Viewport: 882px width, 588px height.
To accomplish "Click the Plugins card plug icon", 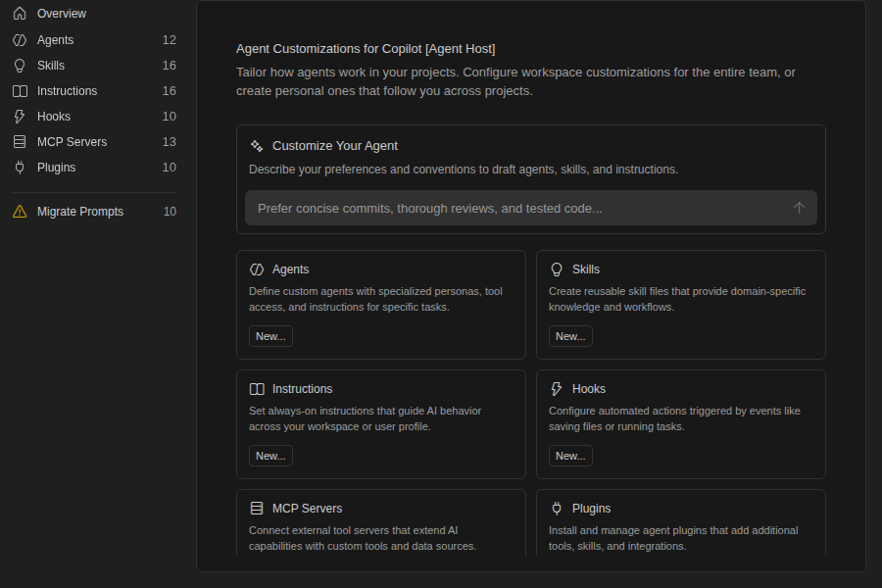I will (x=557, y=509).
